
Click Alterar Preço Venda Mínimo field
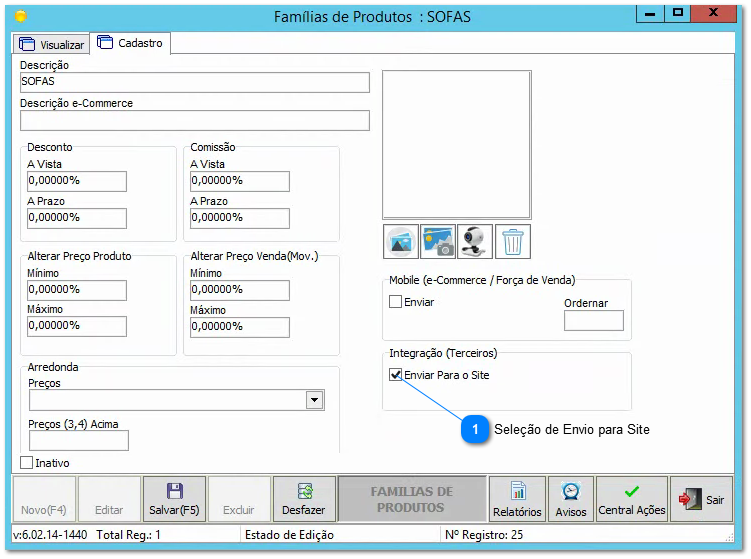(239, 290)
